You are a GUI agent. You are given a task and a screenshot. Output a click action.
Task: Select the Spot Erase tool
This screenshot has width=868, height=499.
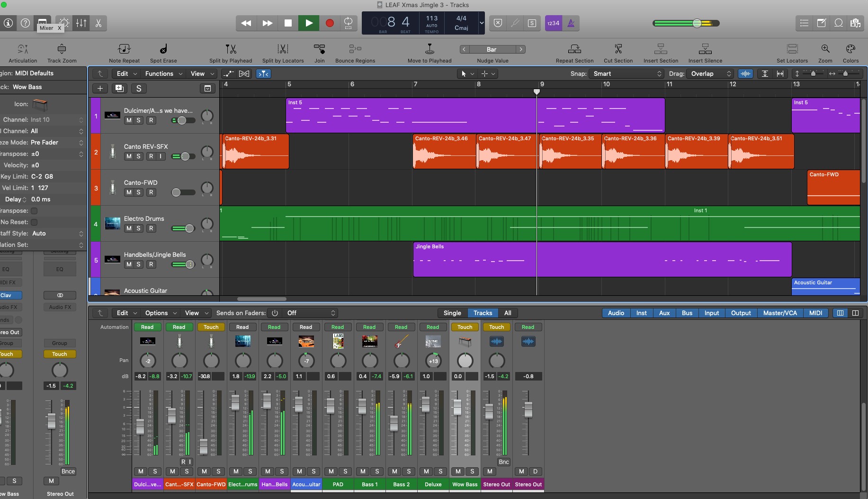[163, 49]
